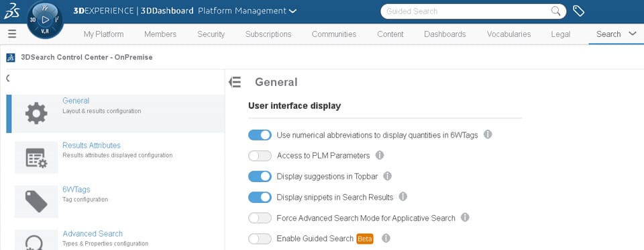Screen dimensions: 644x250
Task: Open the 3DEXPERIENCE compass
Action: click(x=45, y=19)
